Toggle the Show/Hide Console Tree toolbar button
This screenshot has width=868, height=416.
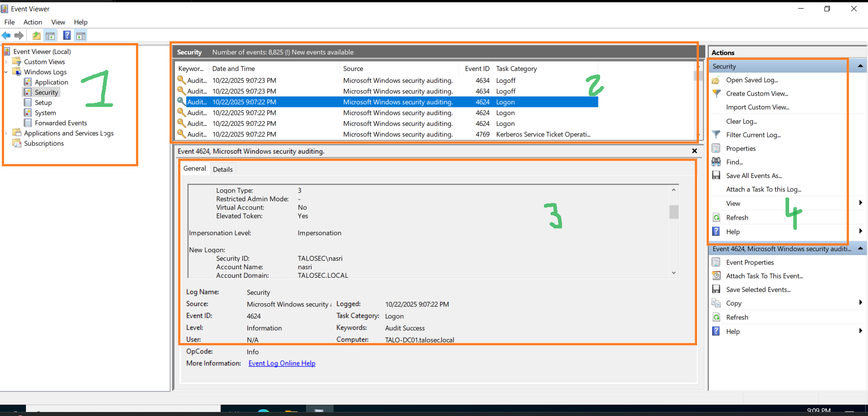point(50,35)
